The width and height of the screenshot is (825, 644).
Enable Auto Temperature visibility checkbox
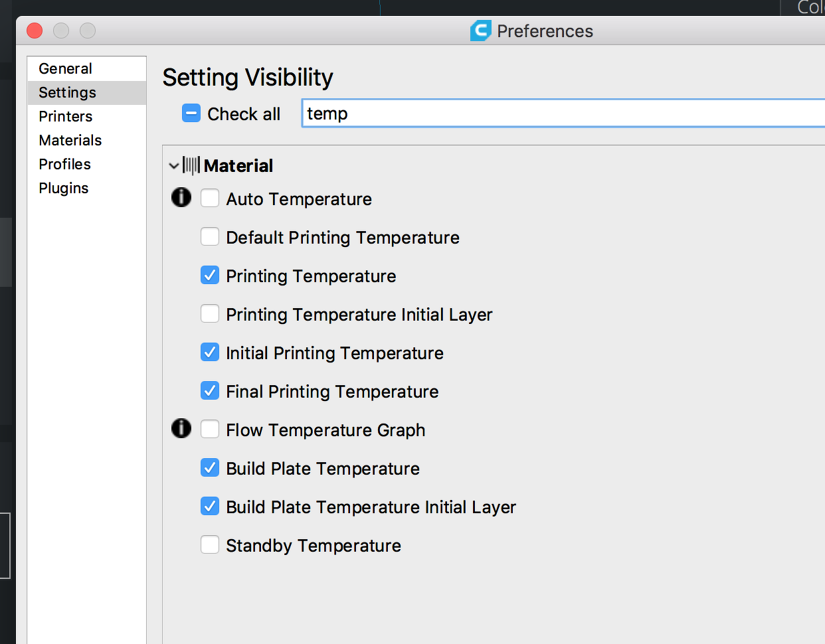tap(210, 198)
